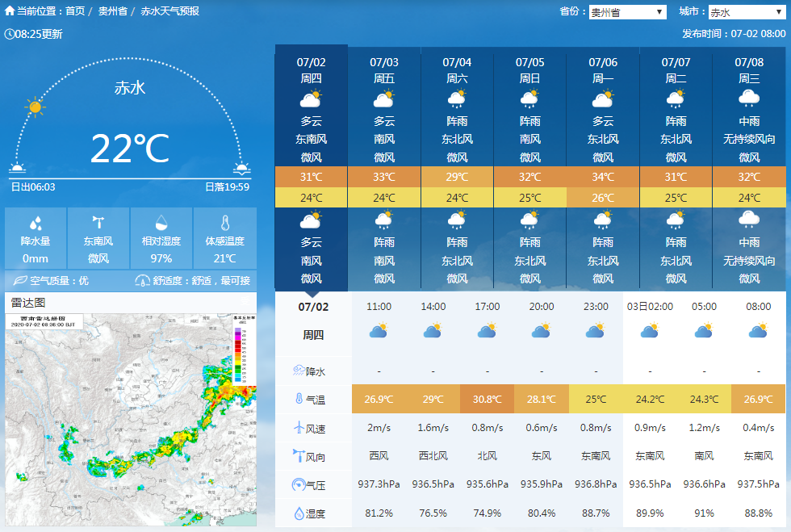This screenshot has height=532, width=791.
Task: Click the low temperature 26℃ cell
Action: click(x=603, y=198)
